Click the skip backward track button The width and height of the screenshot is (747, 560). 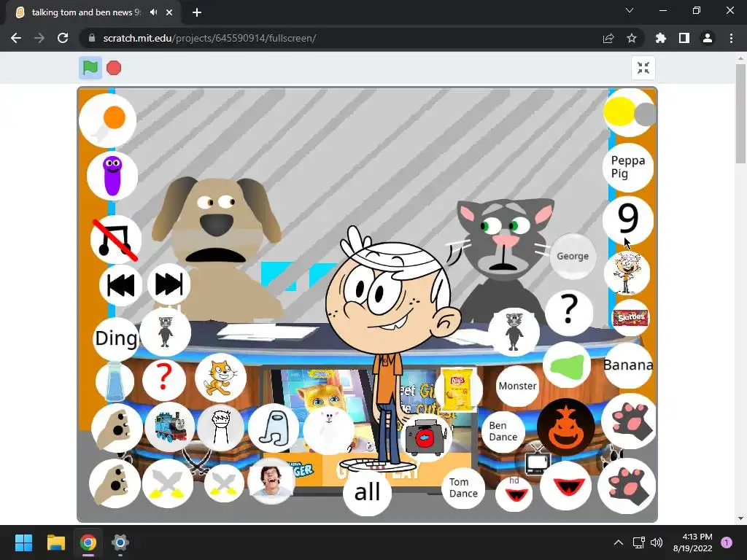[120, 285]
